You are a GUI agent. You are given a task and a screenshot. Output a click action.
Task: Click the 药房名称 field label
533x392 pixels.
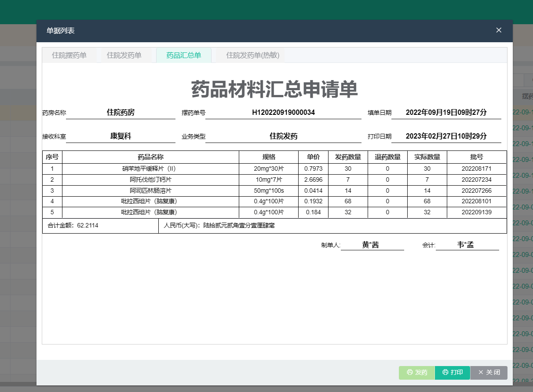point(54,113)
